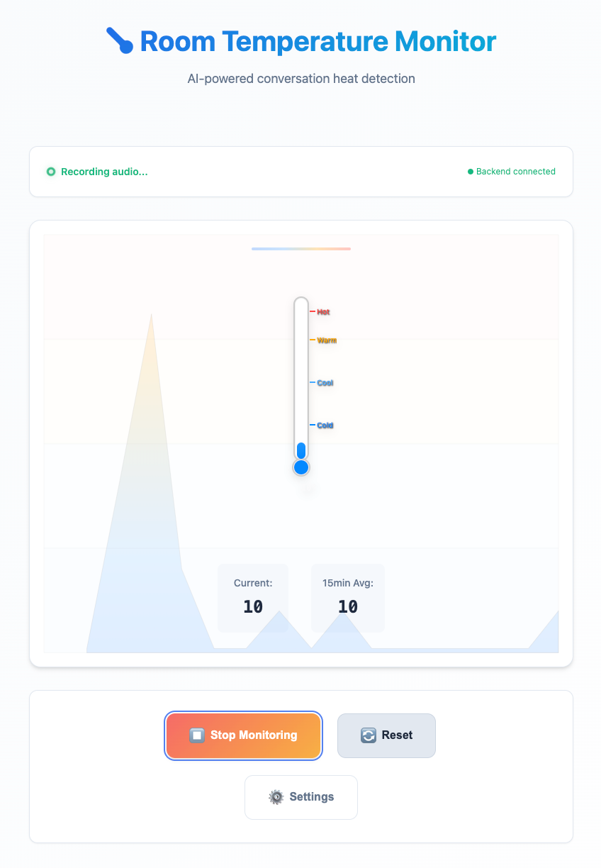Click the cool-to-hot gradient legend bar
Image resolution: width=601 pixels, height=868 pixels.
301,249
